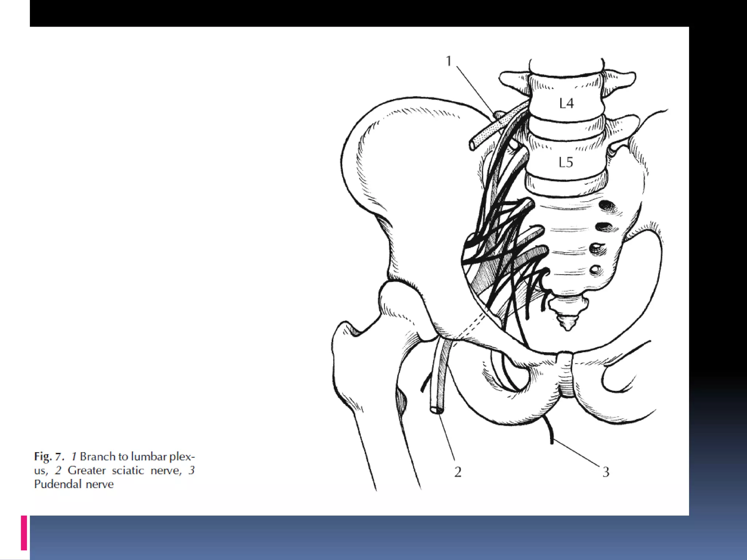Click the 'Fig. 7.' caption heading
The width and height of the screenshot is (747, 560).
click(x=49, y=456)
